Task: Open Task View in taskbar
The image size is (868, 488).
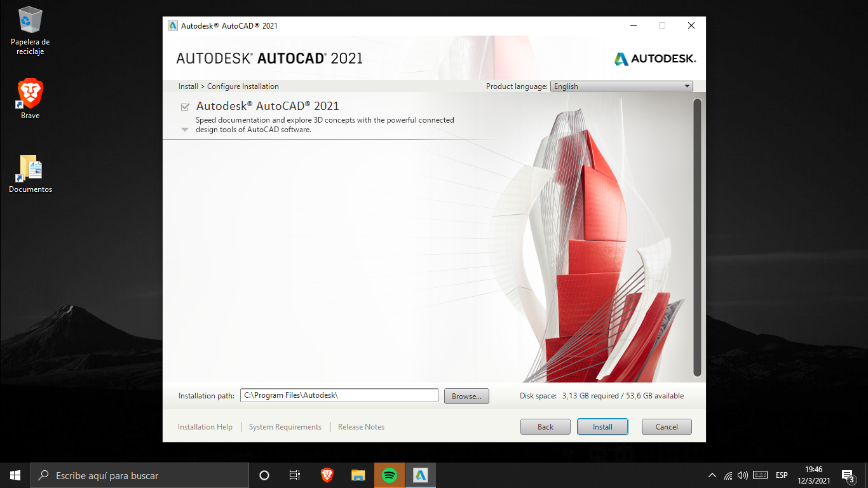Action: click(295, 475)
